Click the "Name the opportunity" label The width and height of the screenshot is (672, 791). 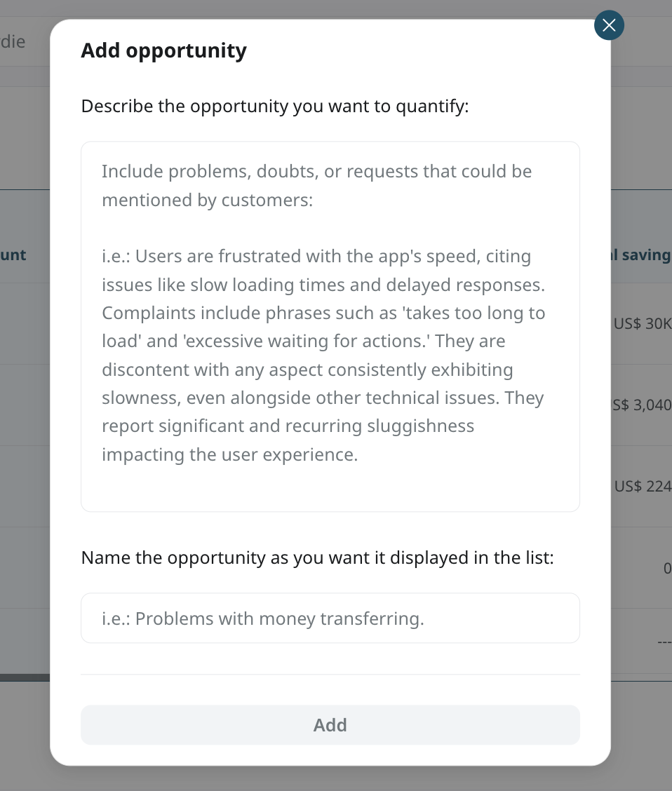click(317, 558)
